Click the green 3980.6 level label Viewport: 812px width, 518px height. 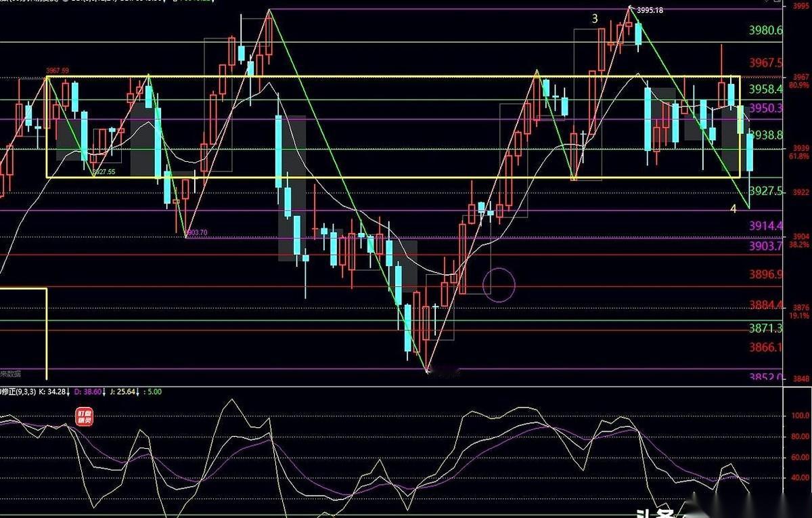tap(766, 30)
